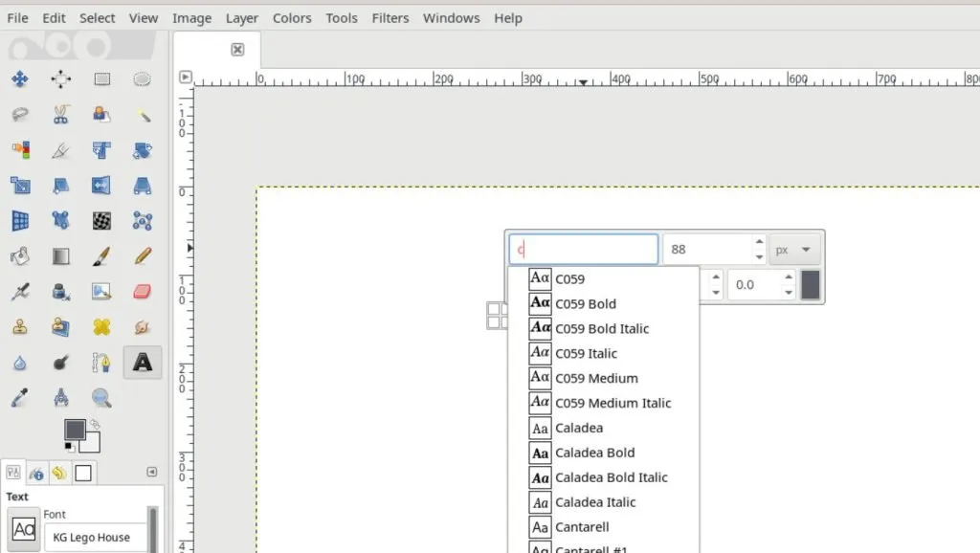Open the Tools menu
This screenshot has height=553, width=980.
pos(342,18)
